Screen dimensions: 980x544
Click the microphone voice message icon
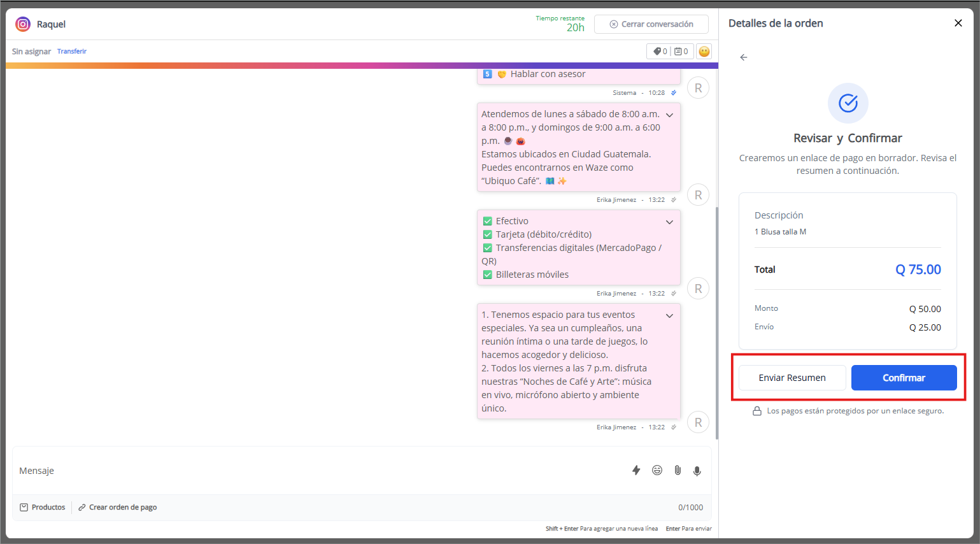(697, 471)
